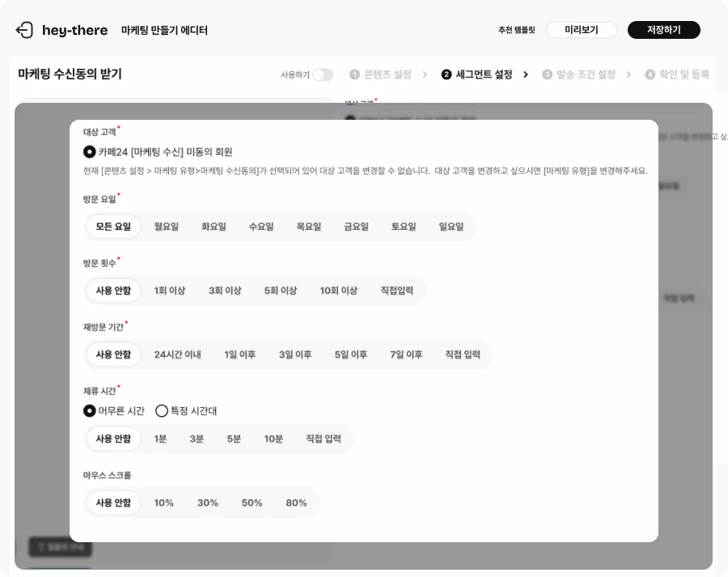
Task: Enable the 사용하기 toggle switch
Action: click(323, 73)
